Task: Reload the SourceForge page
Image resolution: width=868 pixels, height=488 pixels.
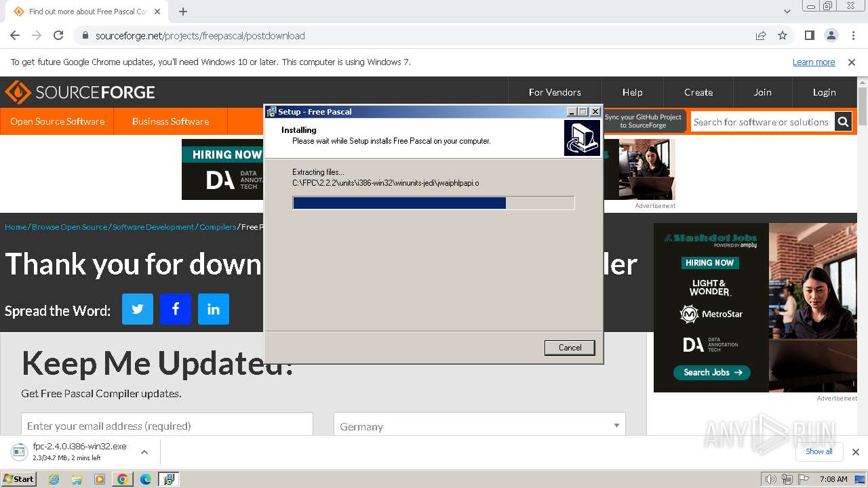Action: 58,35
